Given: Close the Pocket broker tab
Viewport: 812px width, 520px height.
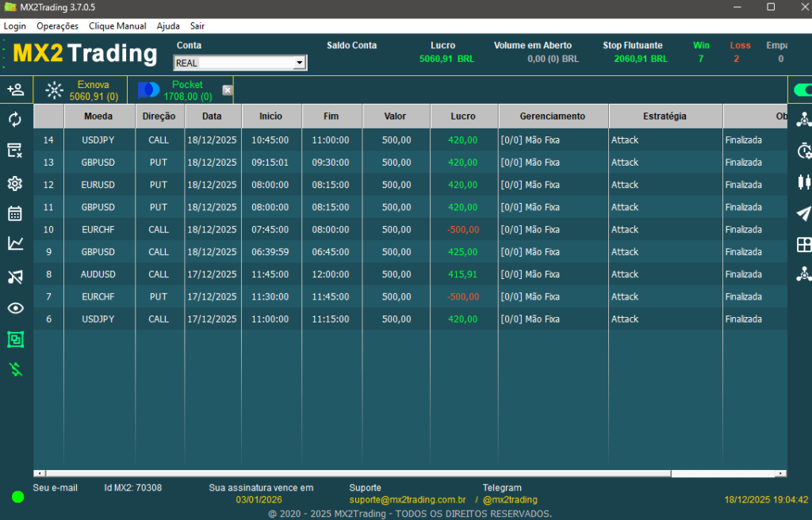Looking at the screenshot, I should pos(228,90).
